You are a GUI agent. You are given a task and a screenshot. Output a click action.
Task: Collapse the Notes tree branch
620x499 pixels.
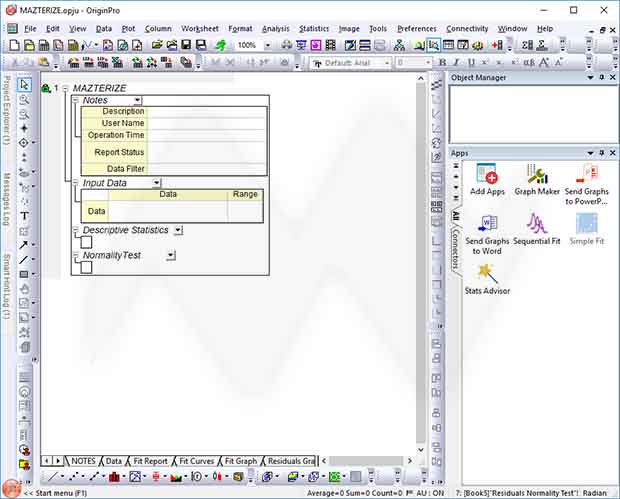coord(76,100)
